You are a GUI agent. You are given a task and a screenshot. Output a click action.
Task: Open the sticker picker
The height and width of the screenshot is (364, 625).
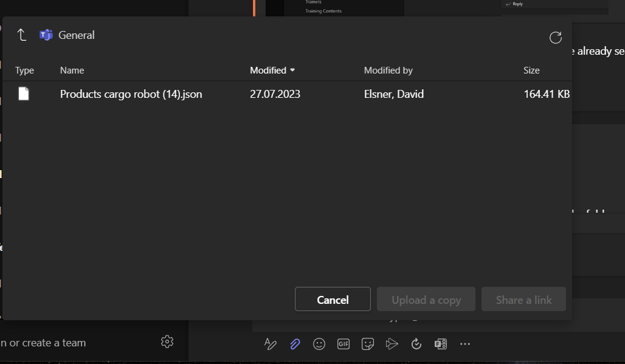(x=368, y=344)
